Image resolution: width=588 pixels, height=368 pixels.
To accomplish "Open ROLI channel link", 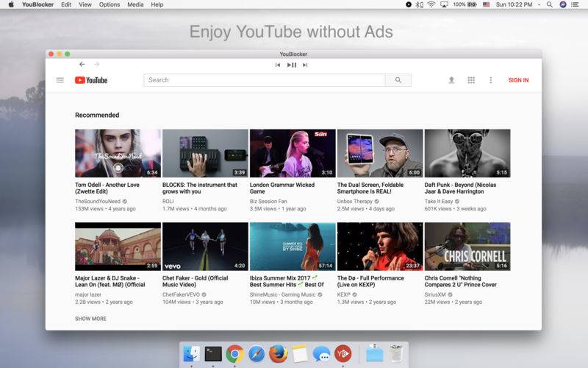I will tap(168, 201).
